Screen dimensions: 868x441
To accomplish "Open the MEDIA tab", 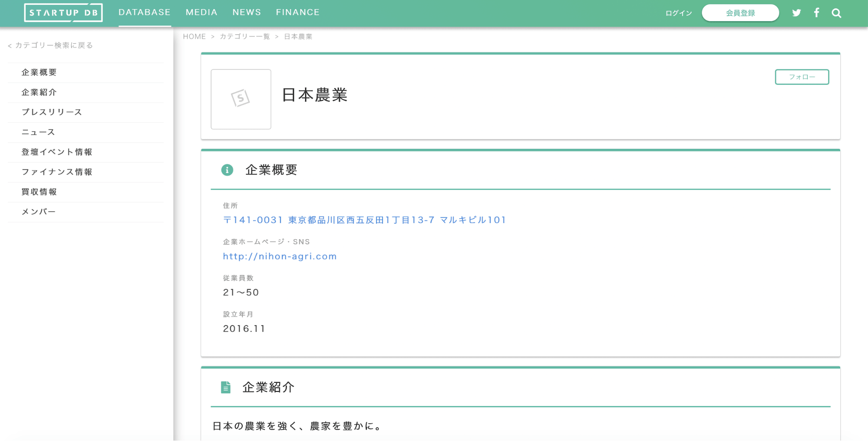I will pos(201,13).
